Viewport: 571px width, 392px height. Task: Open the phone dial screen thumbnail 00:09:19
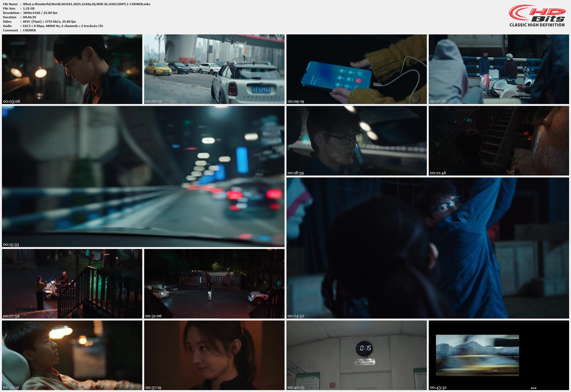pyautogui.click(x=357, y=69)
